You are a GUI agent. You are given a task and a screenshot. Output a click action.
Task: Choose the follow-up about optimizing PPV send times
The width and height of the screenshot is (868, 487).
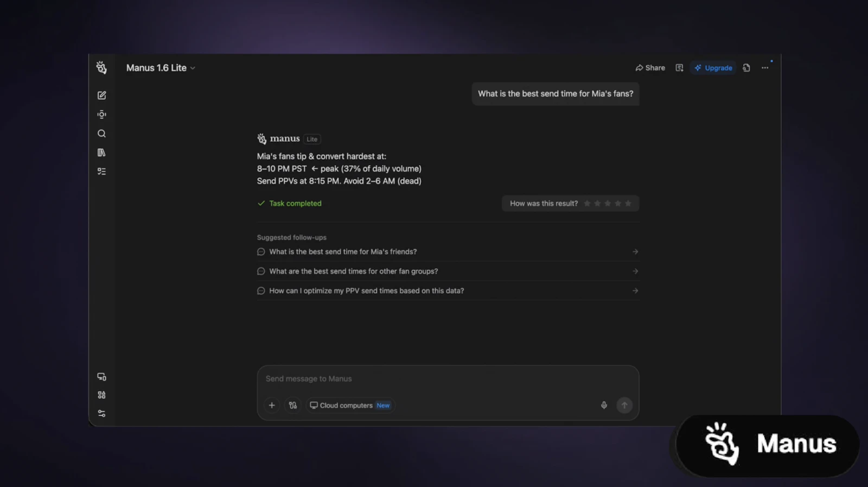[448, 291]
